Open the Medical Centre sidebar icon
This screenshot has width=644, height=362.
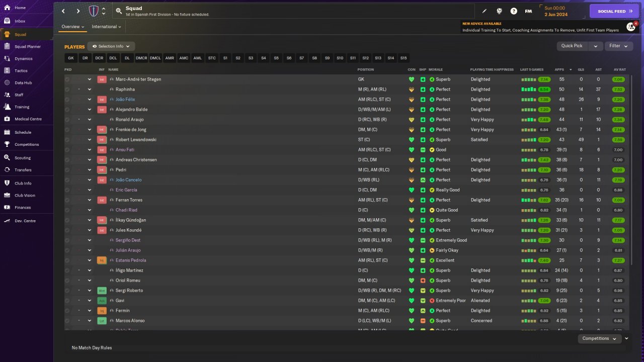click(x=7, y=119)
